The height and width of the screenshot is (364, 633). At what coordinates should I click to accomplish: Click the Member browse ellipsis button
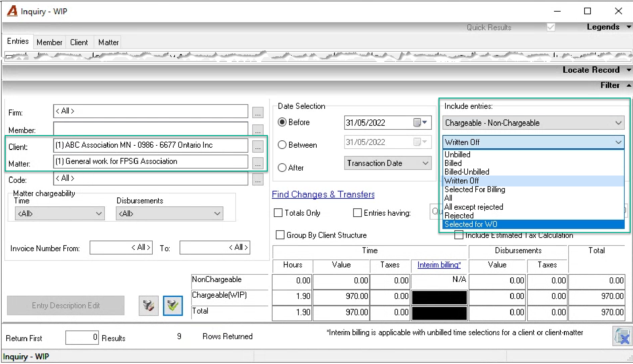pos(258,130)
